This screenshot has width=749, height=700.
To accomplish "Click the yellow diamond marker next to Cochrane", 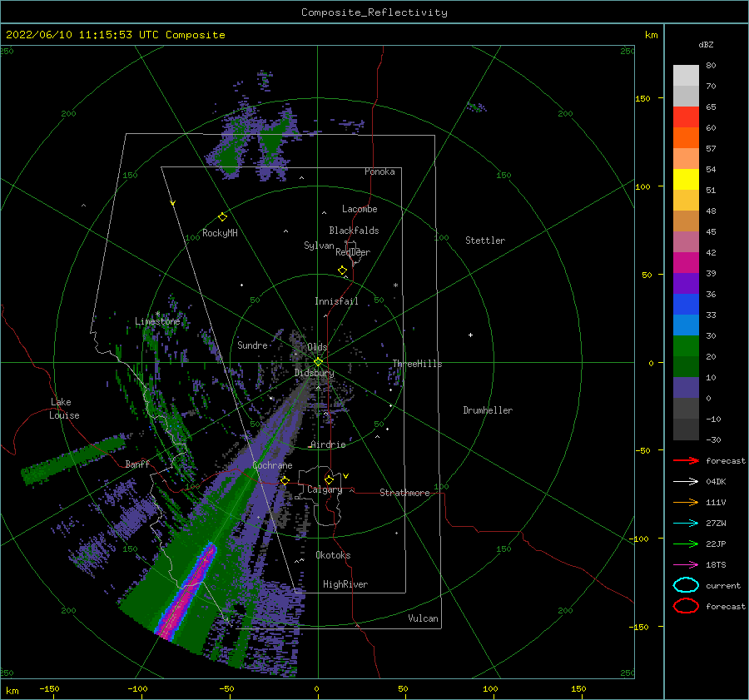I will (285, 480).
